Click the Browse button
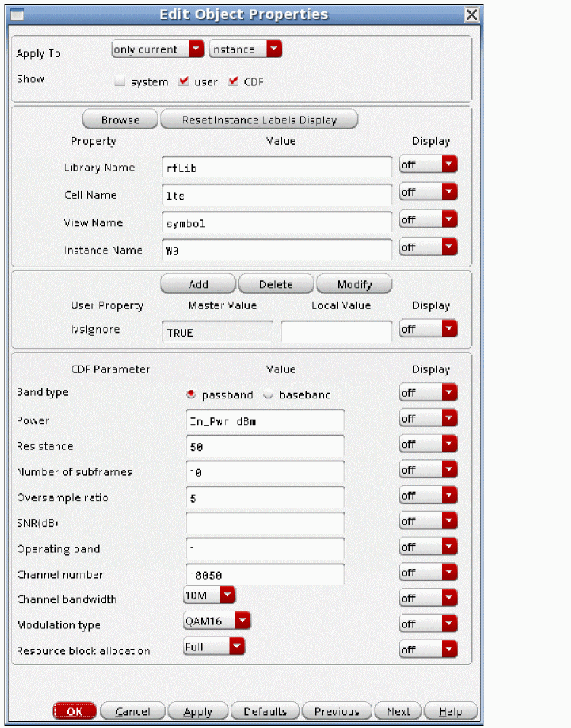Image resolution: width=571 pixels, height=728 pixels. [120, 120]
